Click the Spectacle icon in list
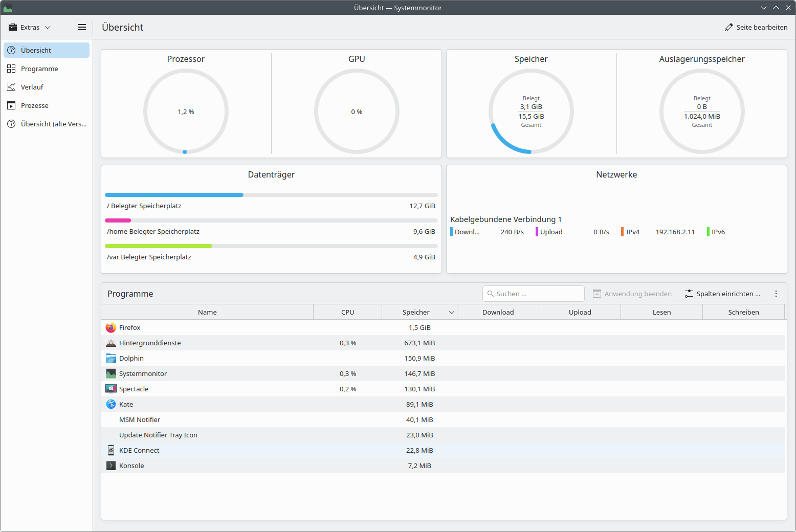Viewport: 796px width, 532px height. (x=111, y=389)
